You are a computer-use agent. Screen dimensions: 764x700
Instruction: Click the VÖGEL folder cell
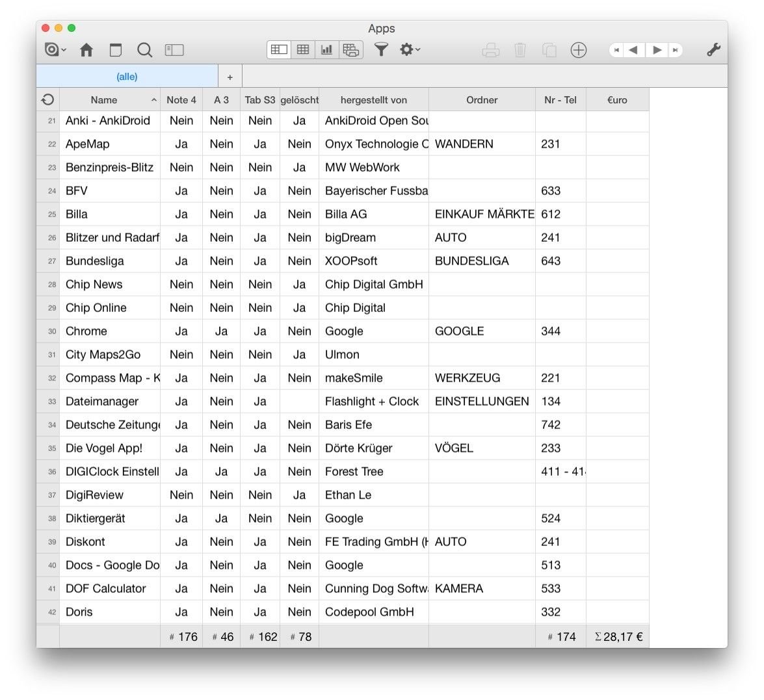coord(482,448)
